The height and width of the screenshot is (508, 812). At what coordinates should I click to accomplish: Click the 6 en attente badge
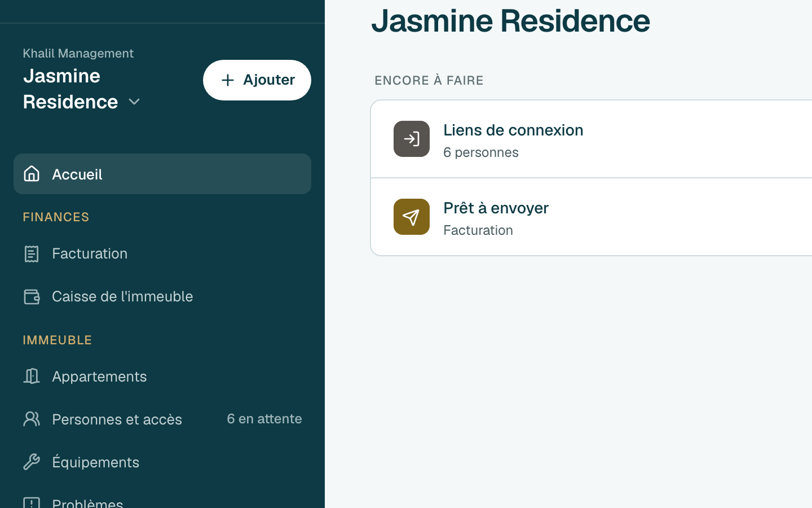264,419
